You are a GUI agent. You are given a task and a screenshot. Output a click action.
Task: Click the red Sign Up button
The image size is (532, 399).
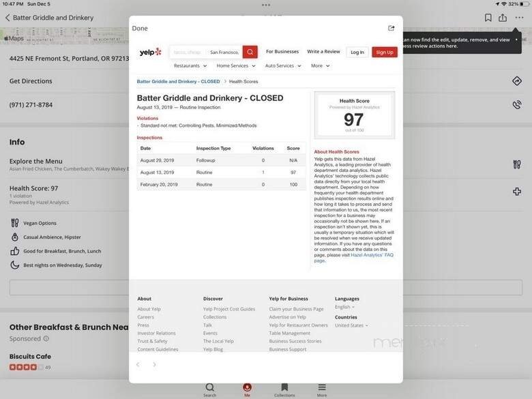click(x=385, y=53)
